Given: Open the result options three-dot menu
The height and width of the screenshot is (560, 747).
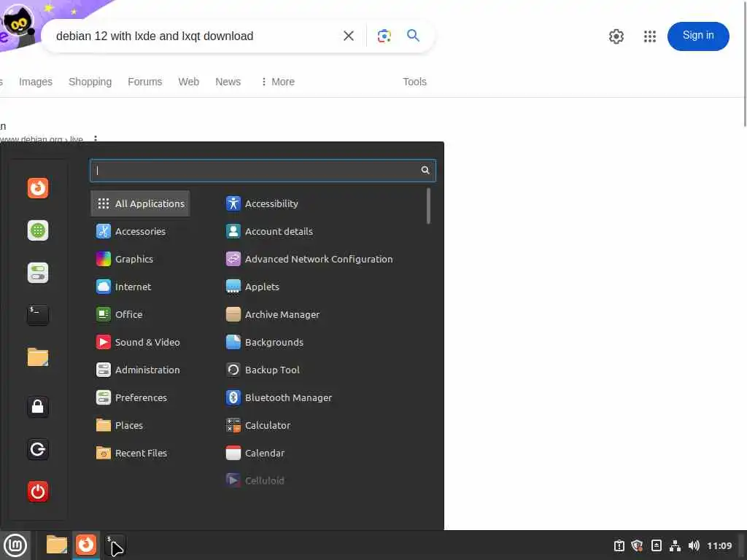Looking at the screenshot, I should pos(96,139).
